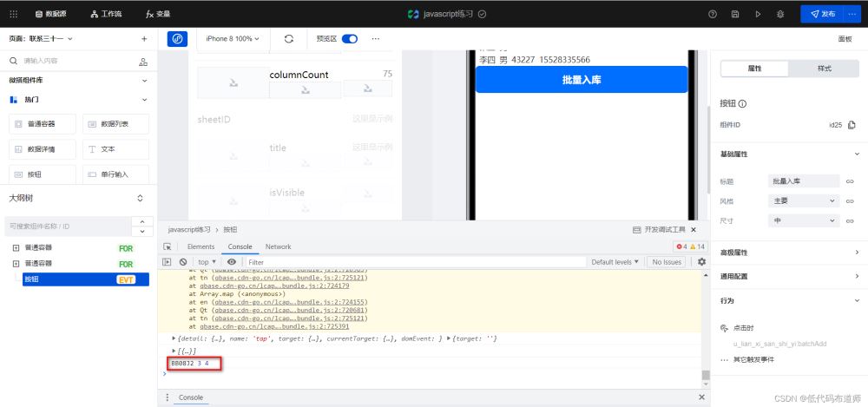Click the 标题 field containing 批量入库

804,181
